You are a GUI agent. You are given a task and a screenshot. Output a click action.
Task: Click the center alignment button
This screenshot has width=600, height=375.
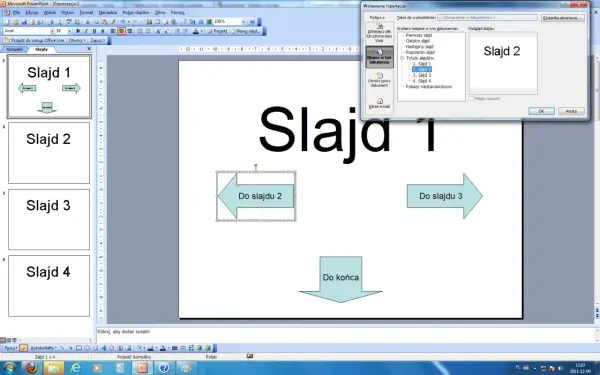[121, 31]
